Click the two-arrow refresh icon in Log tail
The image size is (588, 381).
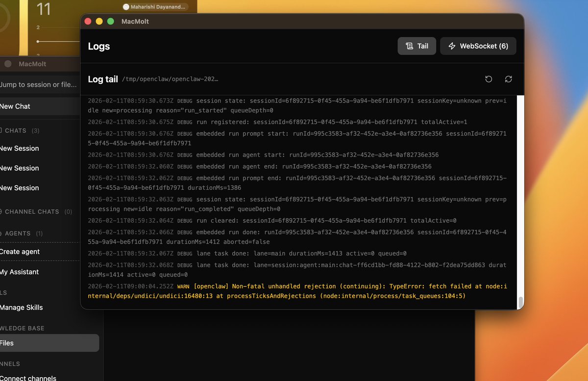(x=509, y=79)
